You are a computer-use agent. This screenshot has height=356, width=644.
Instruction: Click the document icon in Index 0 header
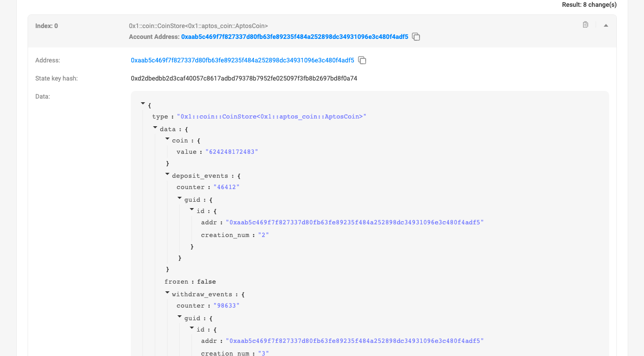point(585,25)
